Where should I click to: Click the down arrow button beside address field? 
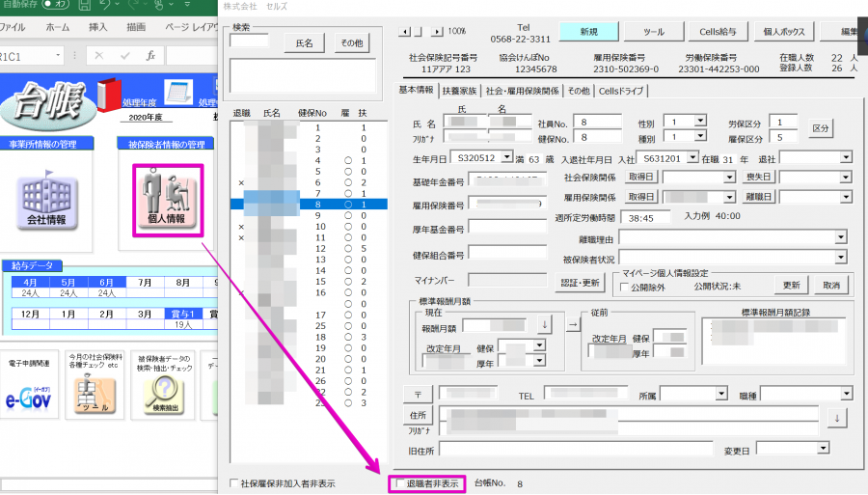(837, 418)
